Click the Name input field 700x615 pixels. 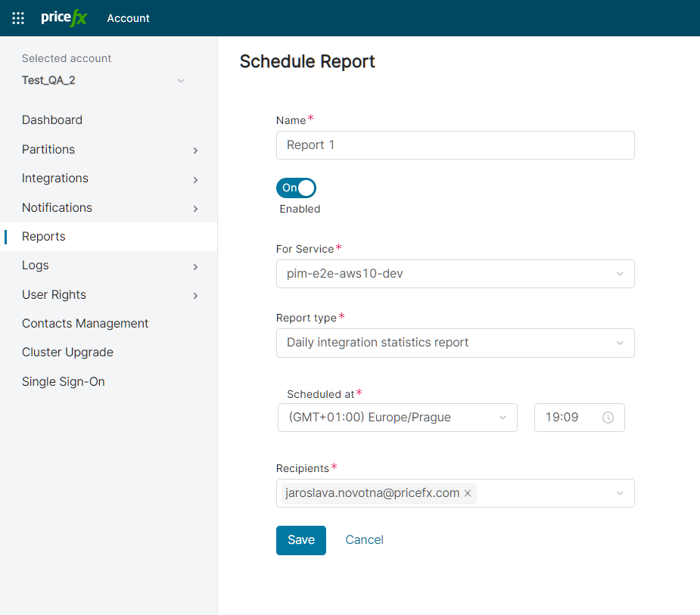click(455, 145)
